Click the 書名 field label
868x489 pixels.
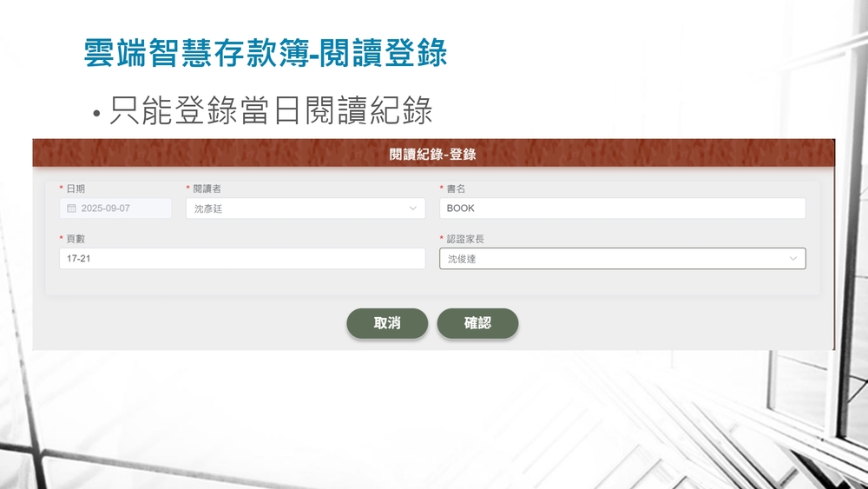pyautogui.click(x=457, y=188)
